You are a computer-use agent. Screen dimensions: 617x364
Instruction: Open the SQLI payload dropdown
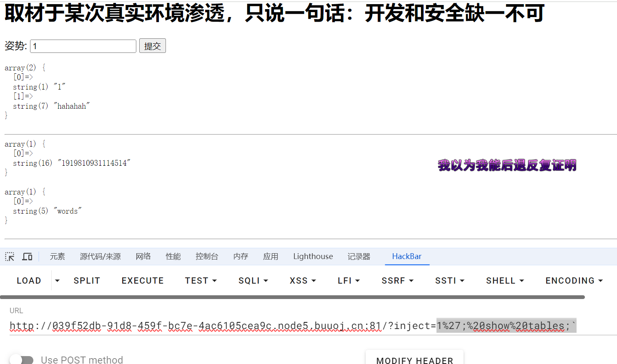click(253, 281)
